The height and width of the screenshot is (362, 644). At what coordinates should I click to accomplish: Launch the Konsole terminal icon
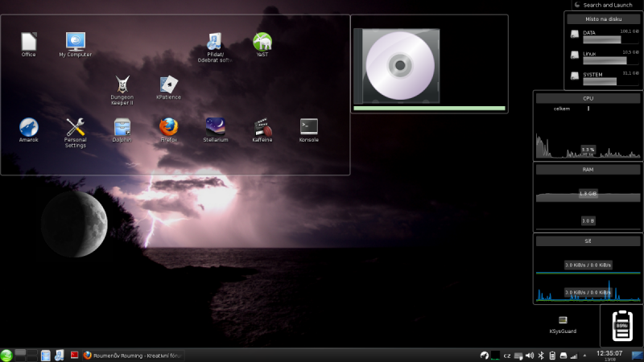(x=308, y=127)
